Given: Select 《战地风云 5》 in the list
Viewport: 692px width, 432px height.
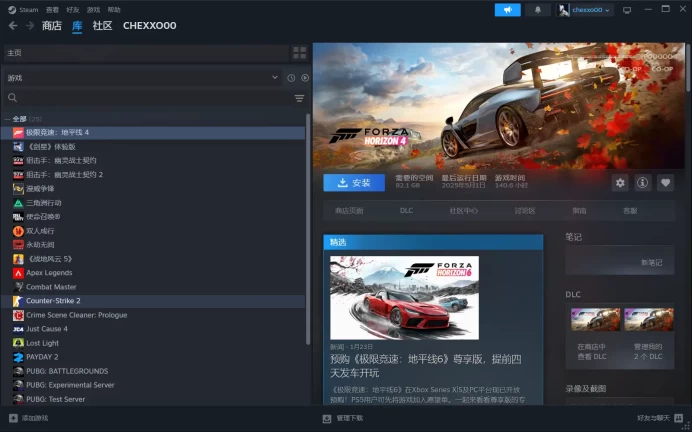Looking at the screenshot, I should coord(153,259).
